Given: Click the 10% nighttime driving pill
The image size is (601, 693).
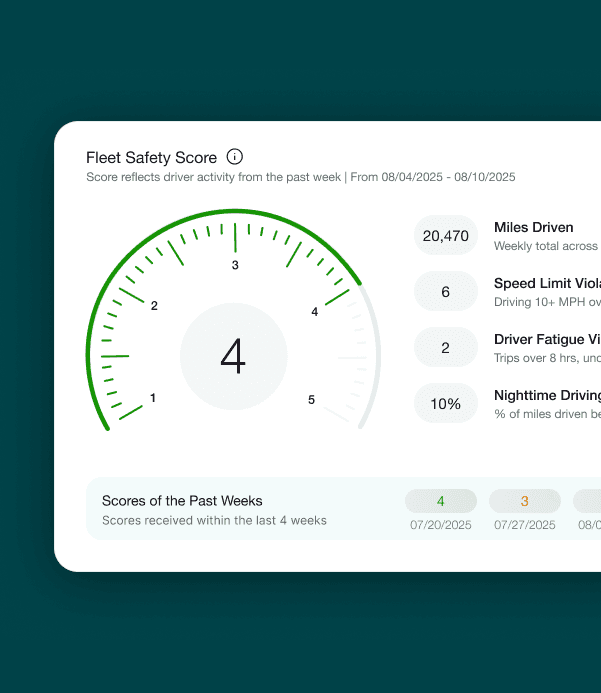Looking at the screenshot, I should (x=445, y=404).
